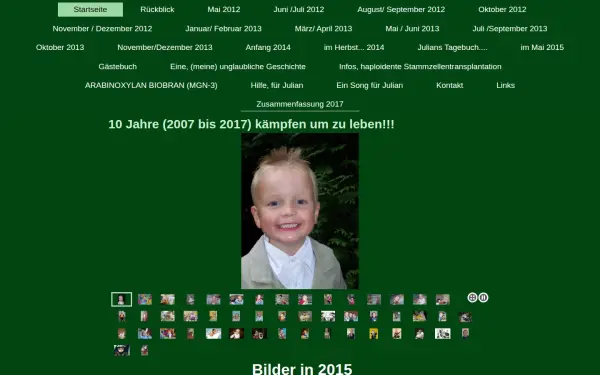This screenshot has width=600, height=375.
Task: Open August/ September 2012 page
Action: pos(401,10)
